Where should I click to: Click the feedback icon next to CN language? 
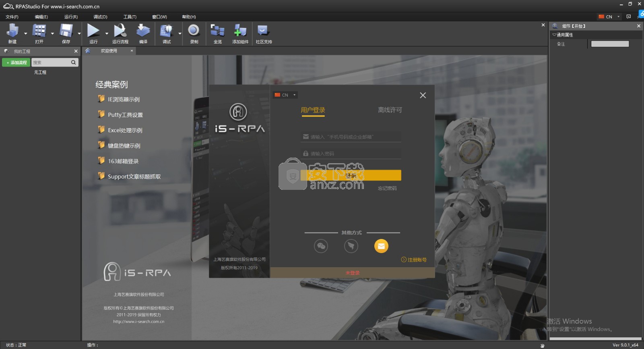[629, 17]
